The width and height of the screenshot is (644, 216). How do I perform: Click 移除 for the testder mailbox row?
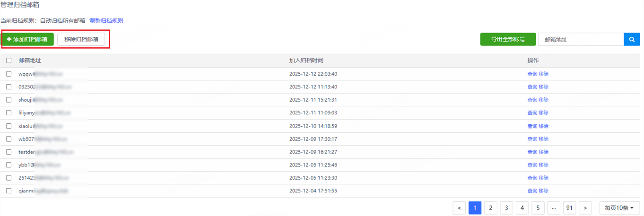(544, 152)
